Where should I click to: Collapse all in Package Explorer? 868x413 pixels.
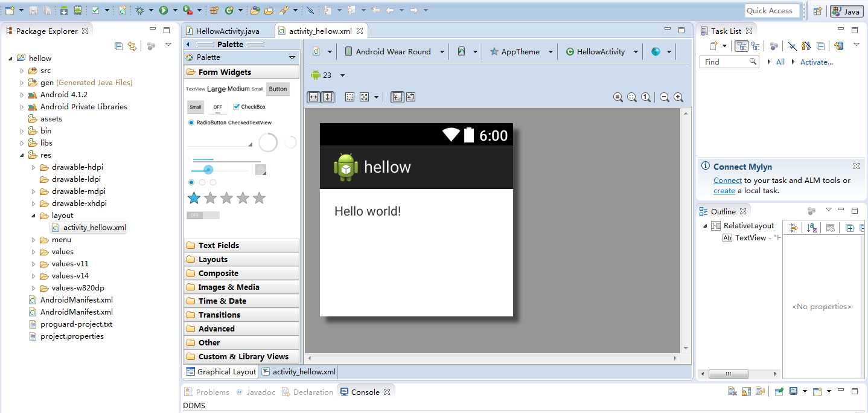[120, 45]
